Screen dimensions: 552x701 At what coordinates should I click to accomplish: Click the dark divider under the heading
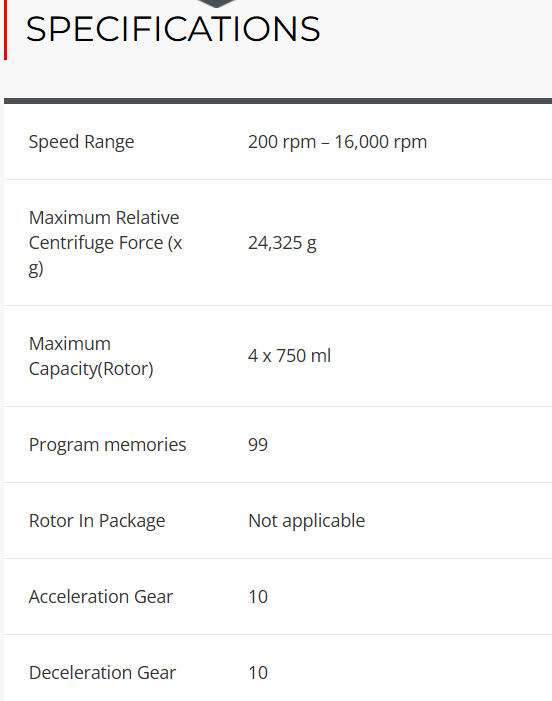(x=278, y=101)
